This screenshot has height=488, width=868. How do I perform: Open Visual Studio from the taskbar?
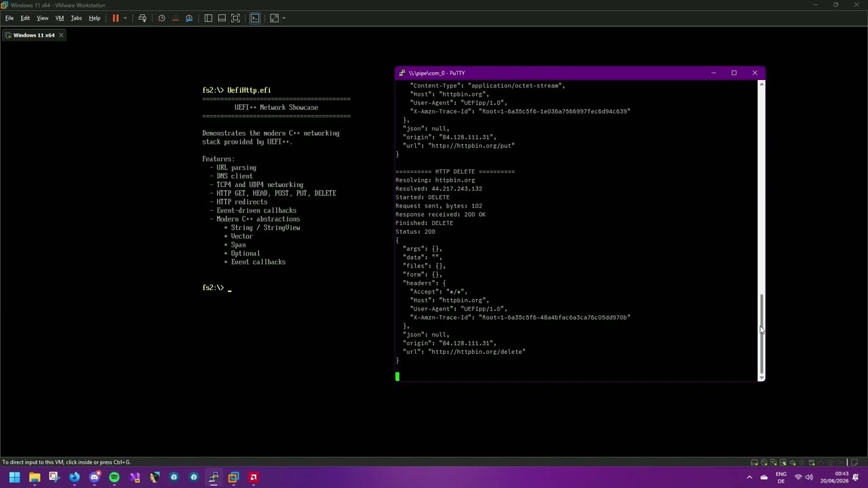click(134, 477)
